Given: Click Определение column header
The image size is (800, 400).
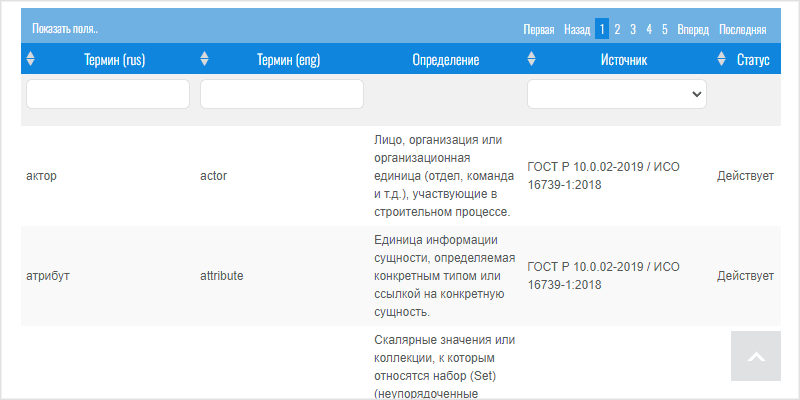Looking at the screenshot, I should [x=446, y=60].
